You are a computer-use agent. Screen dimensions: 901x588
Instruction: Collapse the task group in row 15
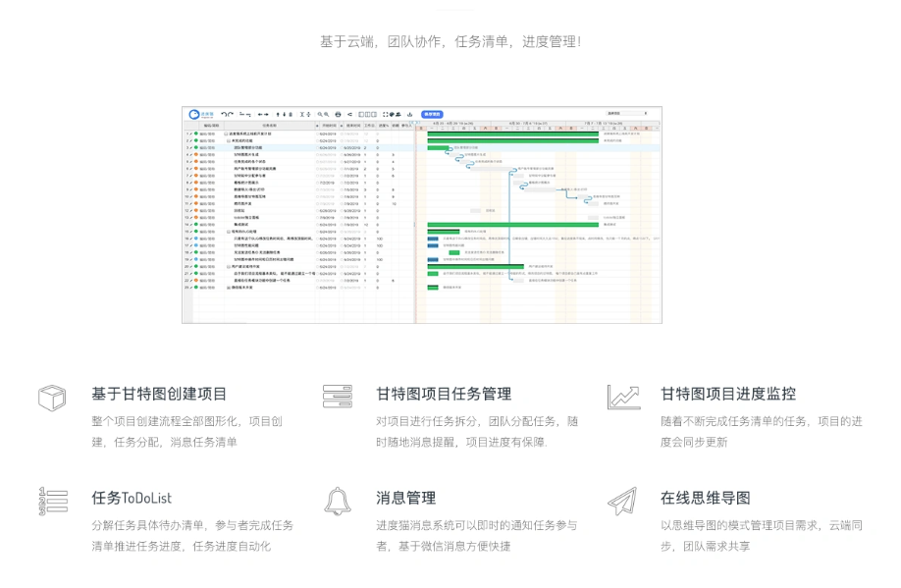[228, 232]
